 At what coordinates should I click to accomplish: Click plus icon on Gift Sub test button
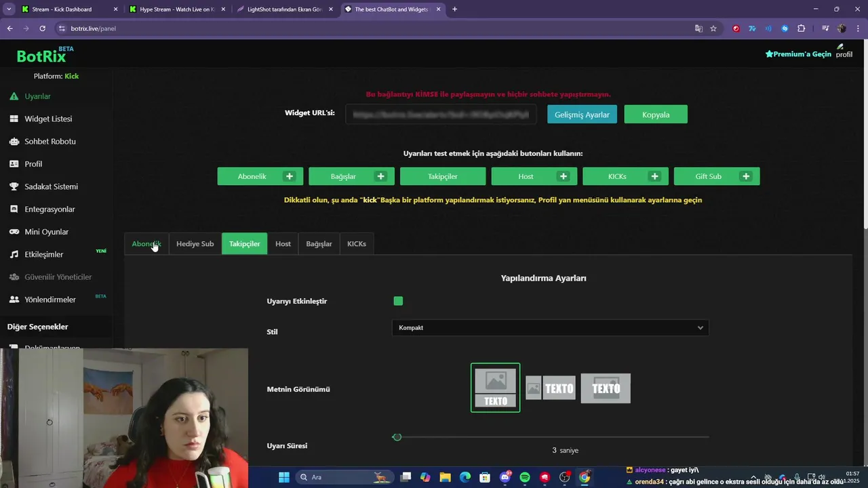tap(746, 176)
